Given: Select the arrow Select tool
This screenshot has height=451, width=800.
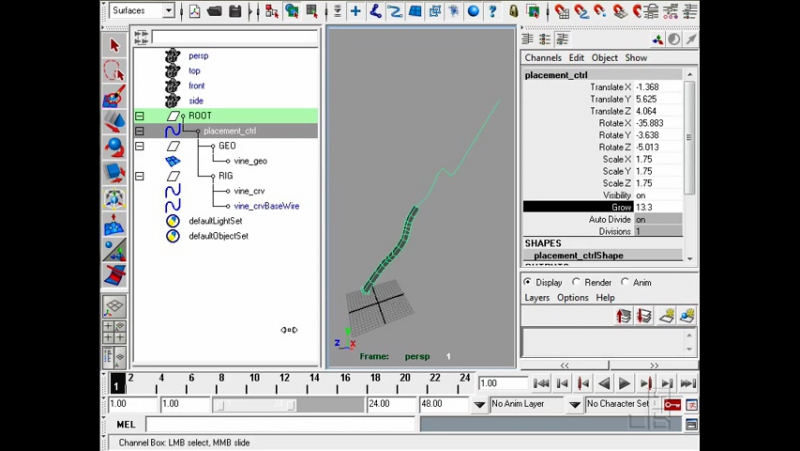Looking at the screenshot, I should click(114, 45).
